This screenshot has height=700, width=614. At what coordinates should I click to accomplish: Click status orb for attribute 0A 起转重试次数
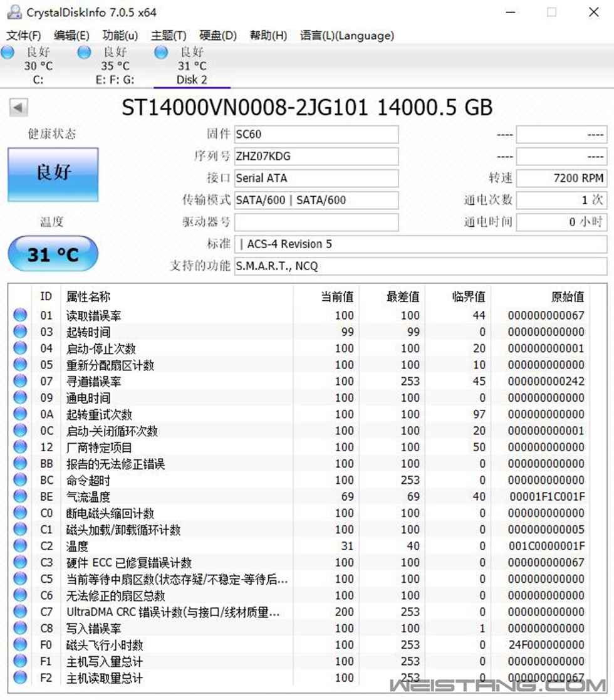click(x=20, y=414)
